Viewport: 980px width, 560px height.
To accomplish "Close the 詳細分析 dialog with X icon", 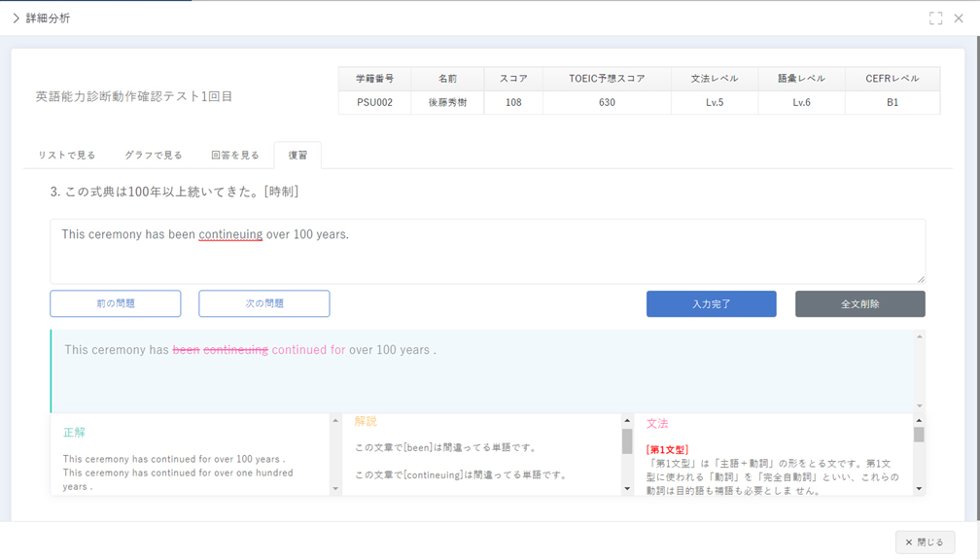I will [959, 18].
